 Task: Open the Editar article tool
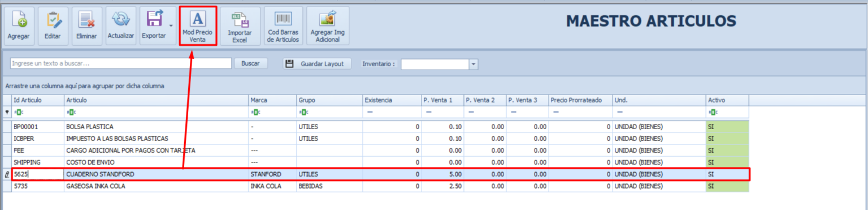click(53, 26)
